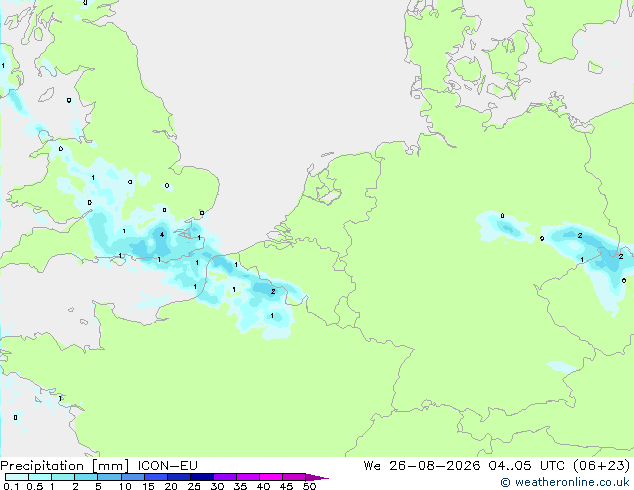Select the "Precipitation [mm]" title label
This screenshot has width=634, height=490.
tap(65, 466)
